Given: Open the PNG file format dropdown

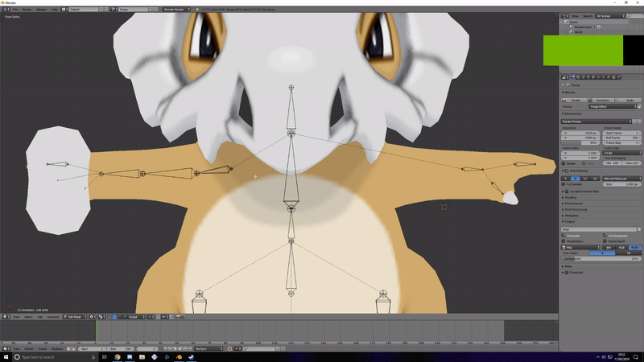Looking at the screenshot, I should [x=580, y=248].
